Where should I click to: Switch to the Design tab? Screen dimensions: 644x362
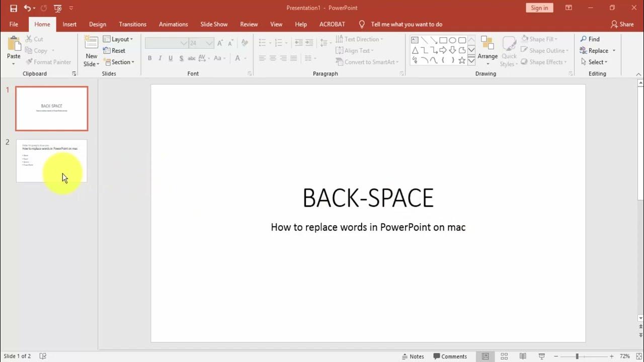(x=98, y=24)
